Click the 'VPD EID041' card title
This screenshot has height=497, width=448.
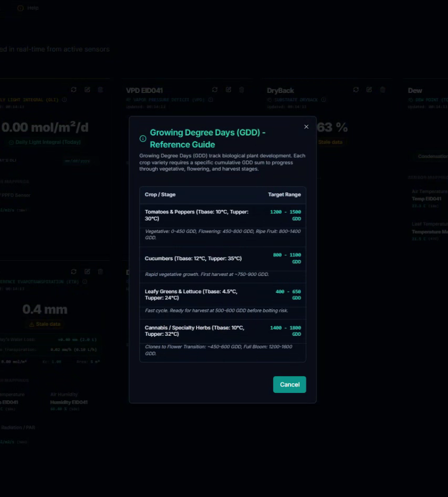click(x=144, y=90)
